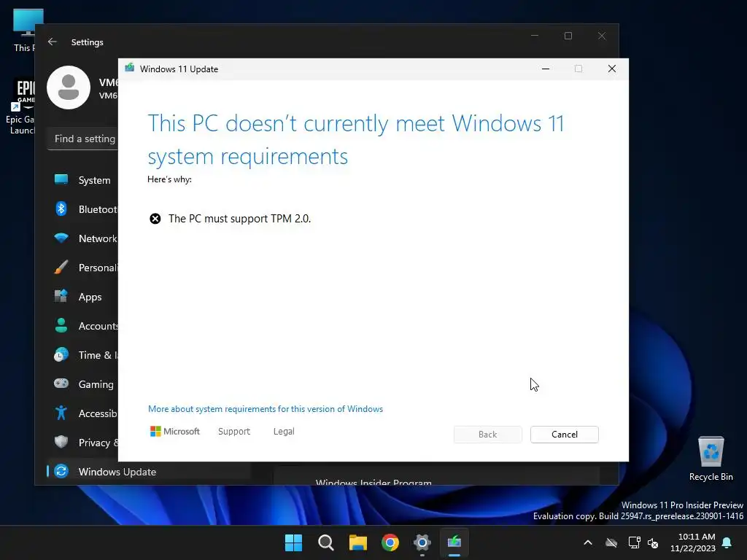The height and width of the screenshot is (560, 747).
Task: Click the greyed-out Back button
Action: coord(487,435)
